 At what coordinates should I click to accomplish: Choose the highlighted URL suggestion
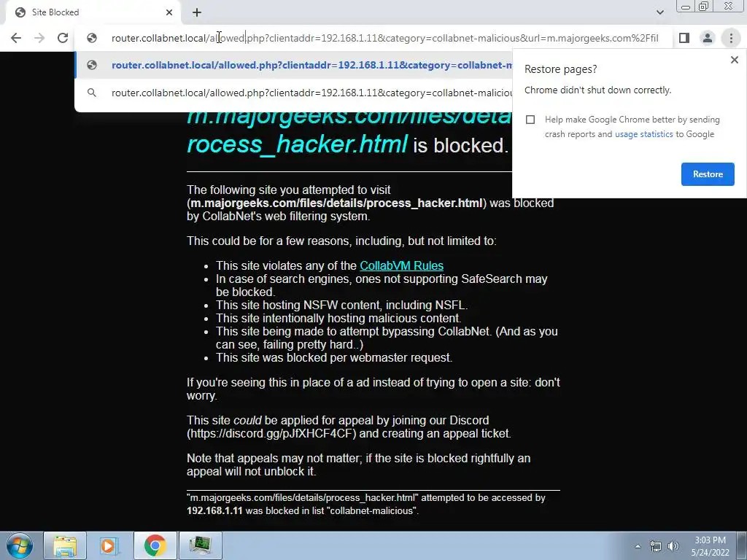click(294, 65)
